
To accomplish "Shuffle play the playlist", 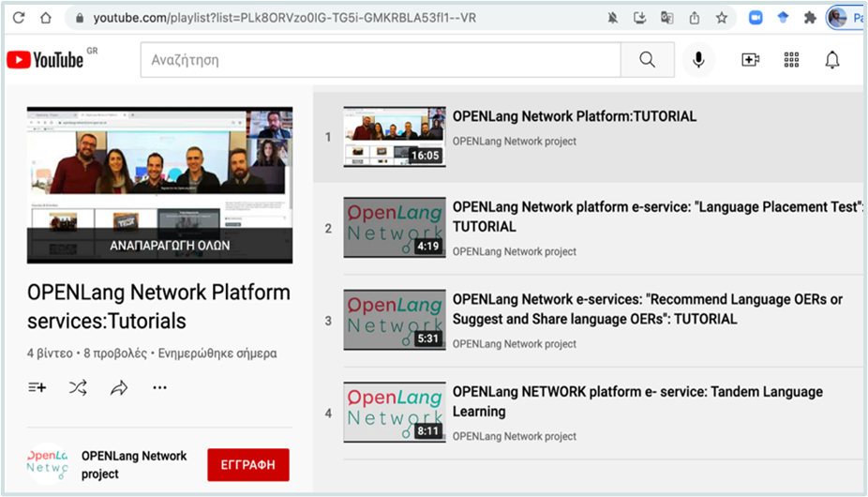I will coord(78,387).
